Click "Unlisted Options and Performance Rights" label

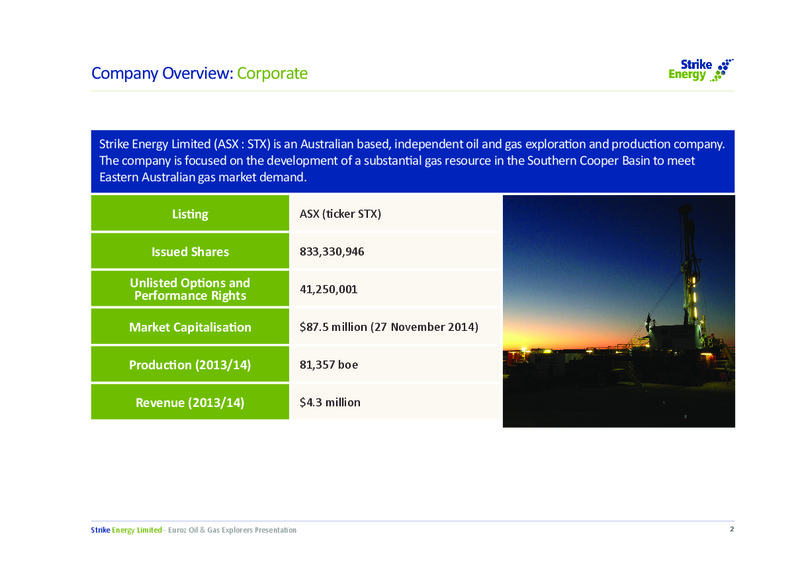tap(190, 289)
